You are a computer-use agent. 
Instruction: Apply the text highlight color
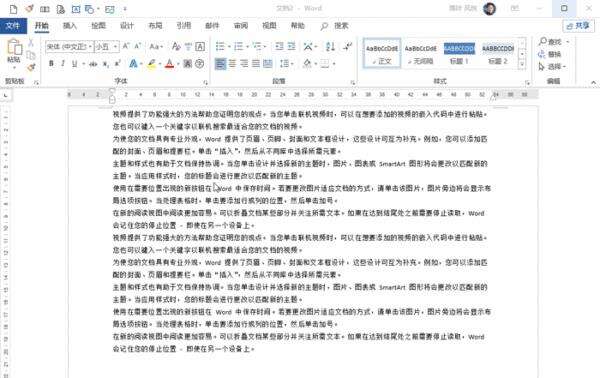tap(152, 64)
